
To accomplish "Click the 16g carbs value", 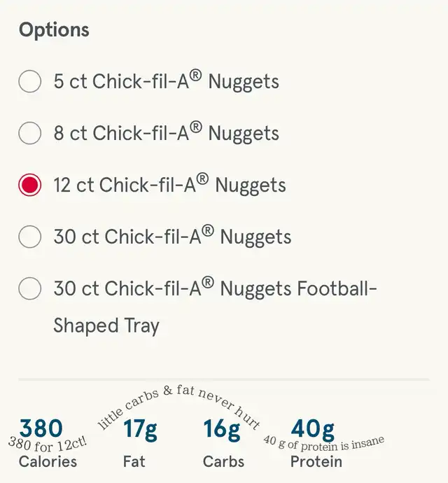I will point(223,429).
